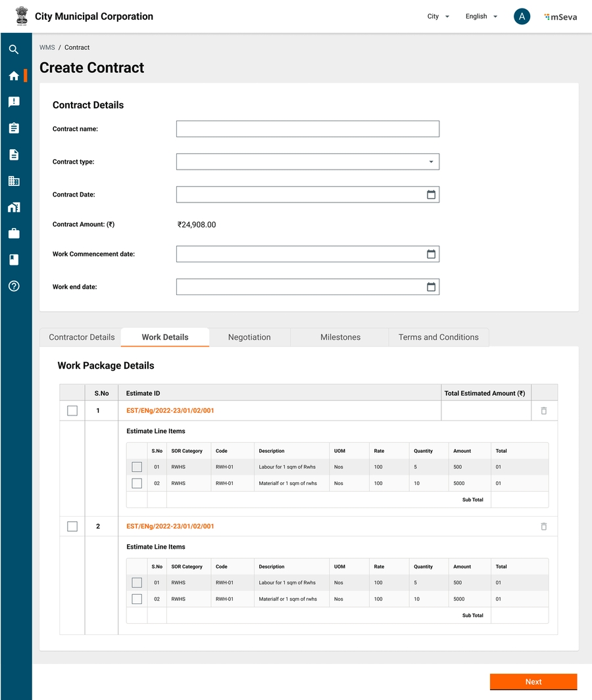Open the City dropdown in header
592x700 pixels.
pos(438,16)
